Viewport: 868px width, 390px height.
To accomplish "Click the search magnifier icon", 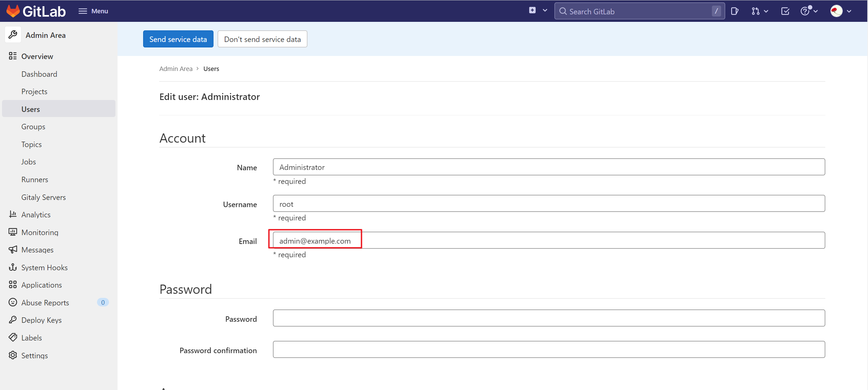I will [x=563, y=11].
